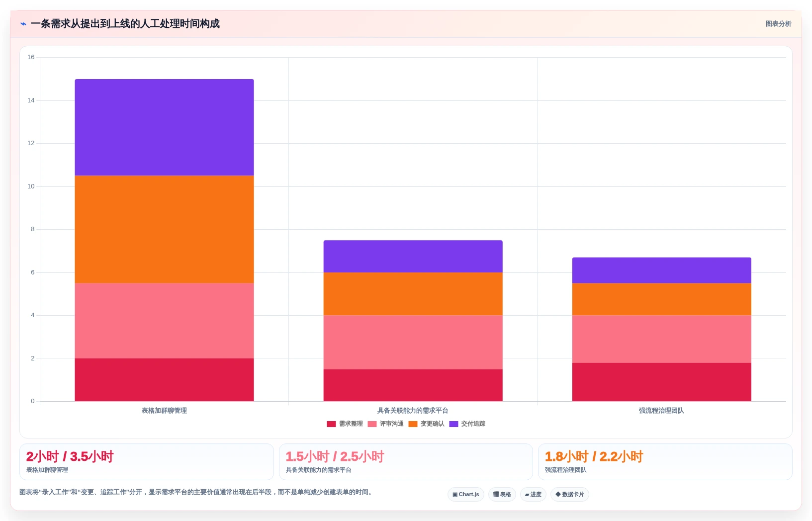
Task: Click the orange segment of 强流程治理团队 bar
Action: coord(661,299)
